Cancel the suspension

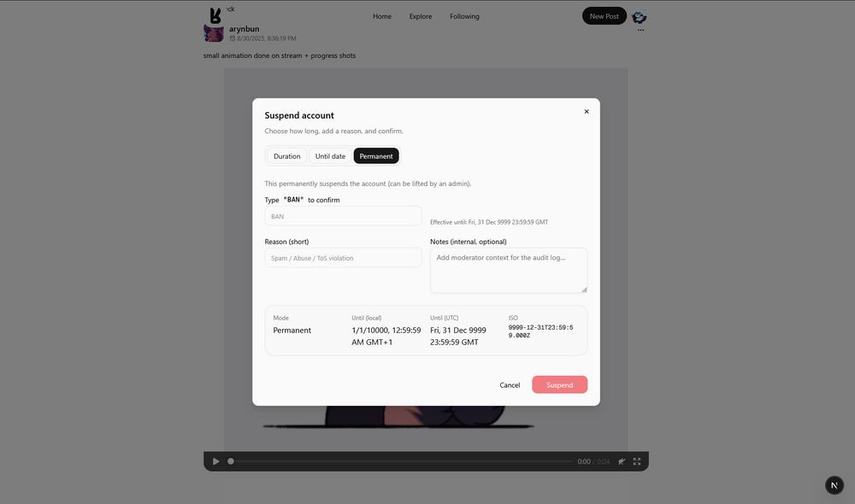pos(510,385)
